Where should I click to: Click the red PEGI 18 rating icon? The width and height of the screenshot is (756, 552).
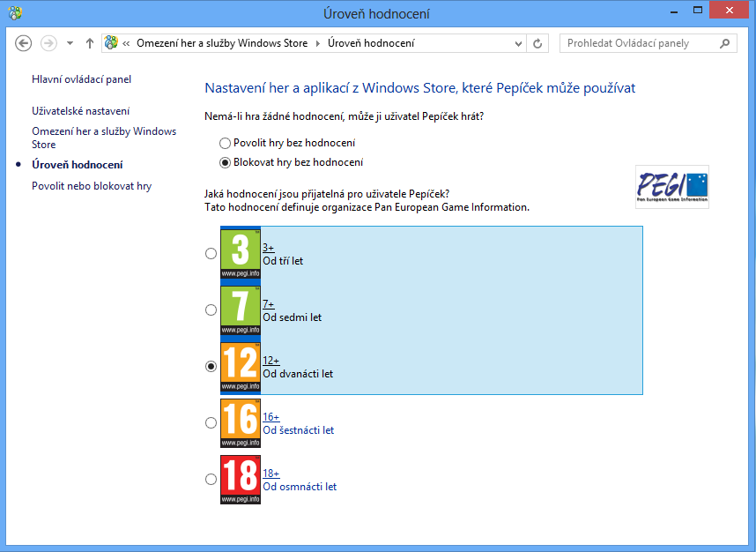point(241,480)
